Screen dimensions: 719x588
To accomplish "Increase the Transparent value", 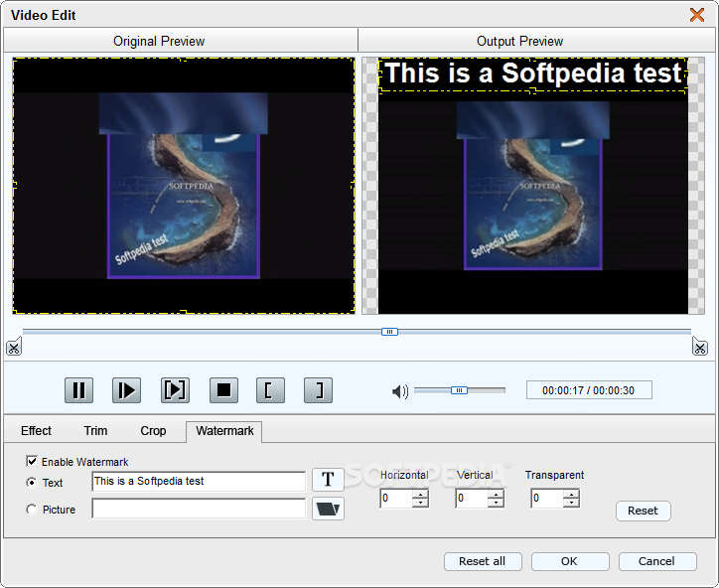I will click(571, 494).
